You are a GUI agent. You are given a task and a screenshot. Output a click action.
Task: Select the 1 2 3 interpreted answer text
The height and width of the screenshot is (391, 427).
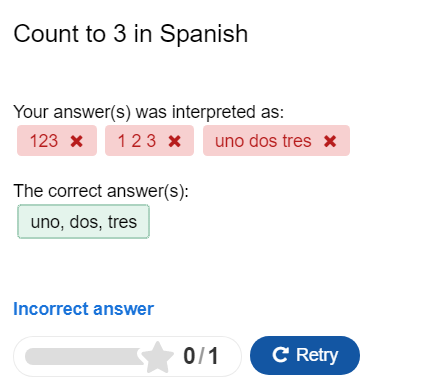click(x=137, y=141)
